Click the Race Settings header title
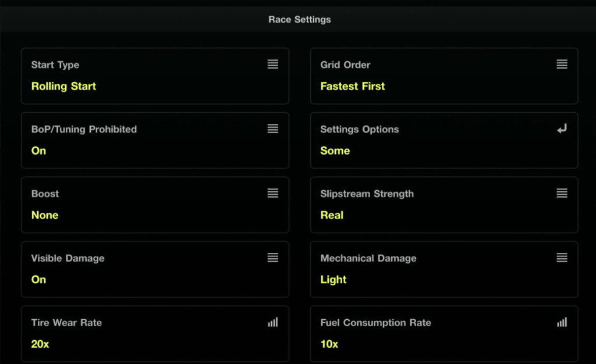Viewport: 596px width, 364px height. pos(299,19)
